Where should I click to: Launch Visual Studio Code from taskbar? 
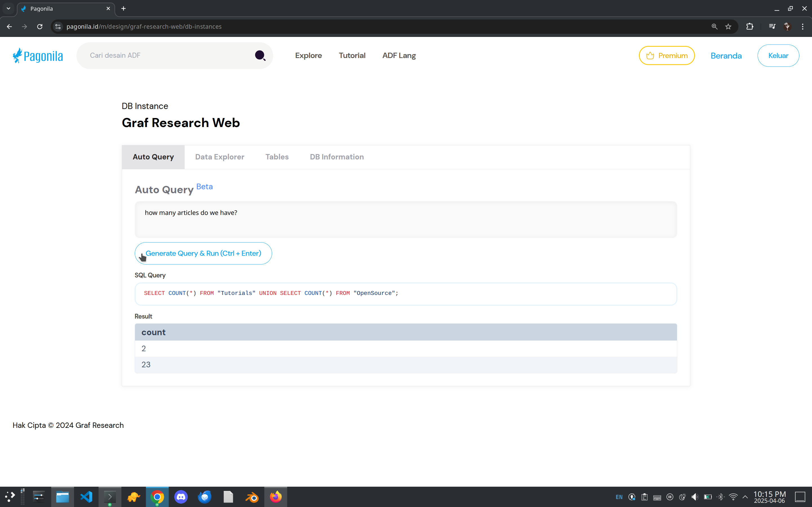tap(86, 497)
